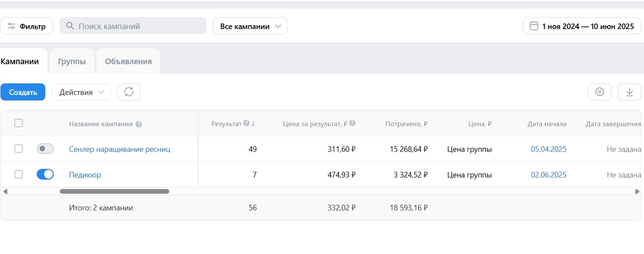Click the sort arrow on Результат column
This screenshot has width=644, height=254.
click(253, 124)
